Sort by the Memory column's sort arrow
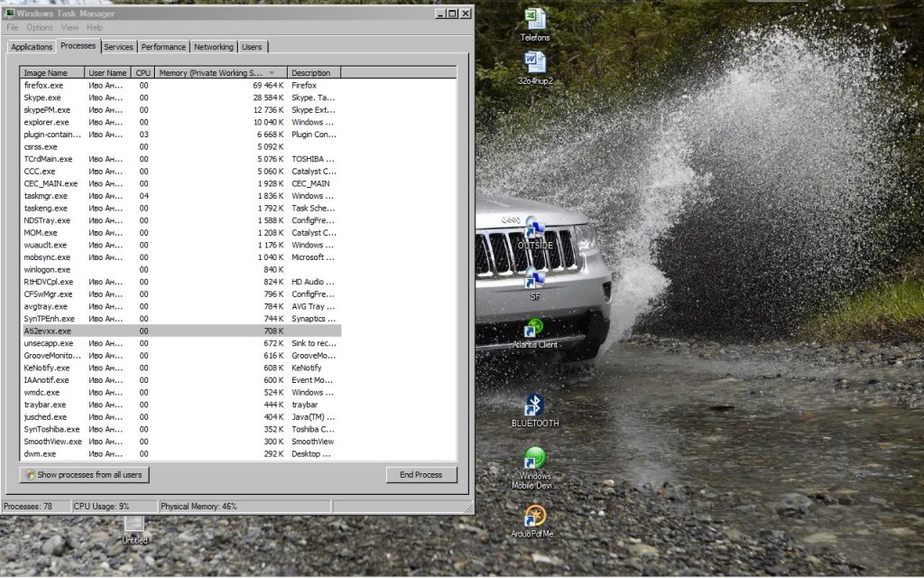 coord(273,73)
